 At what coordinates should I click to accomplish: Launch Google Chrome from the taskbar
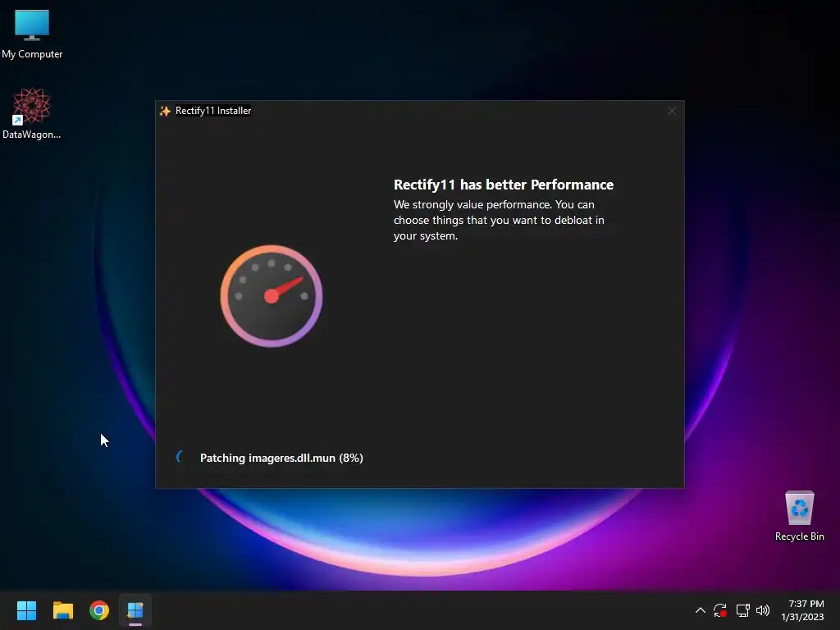(99, 610)
